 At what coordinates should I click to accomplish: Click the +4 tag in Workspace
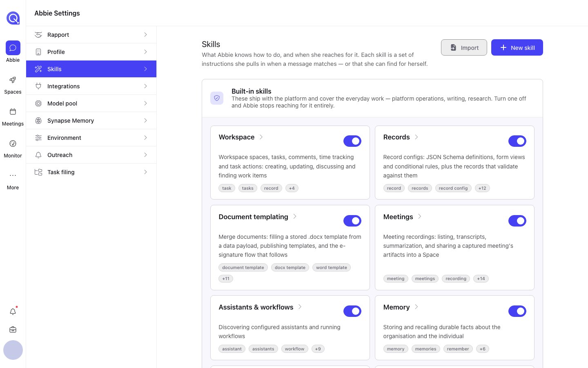(x=292, y=188)
